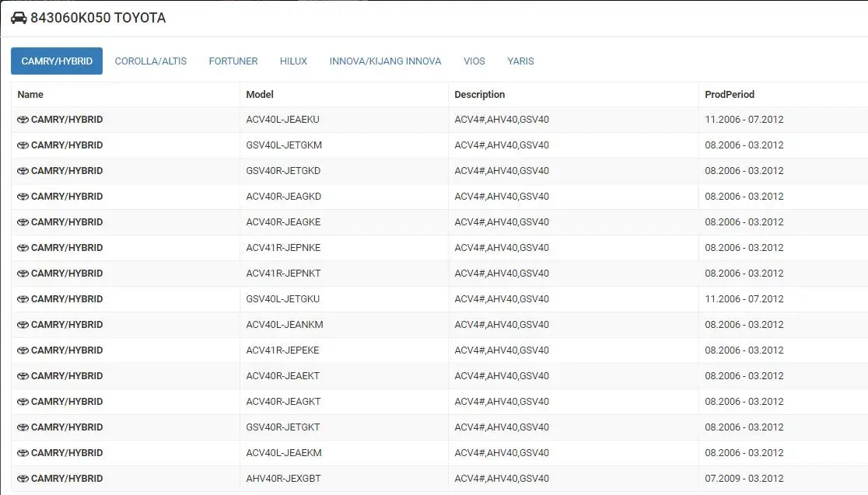The width and height of the screenshot is (868, 495).
Task: Open the FORTUNER tab
Action: (233, 61)
